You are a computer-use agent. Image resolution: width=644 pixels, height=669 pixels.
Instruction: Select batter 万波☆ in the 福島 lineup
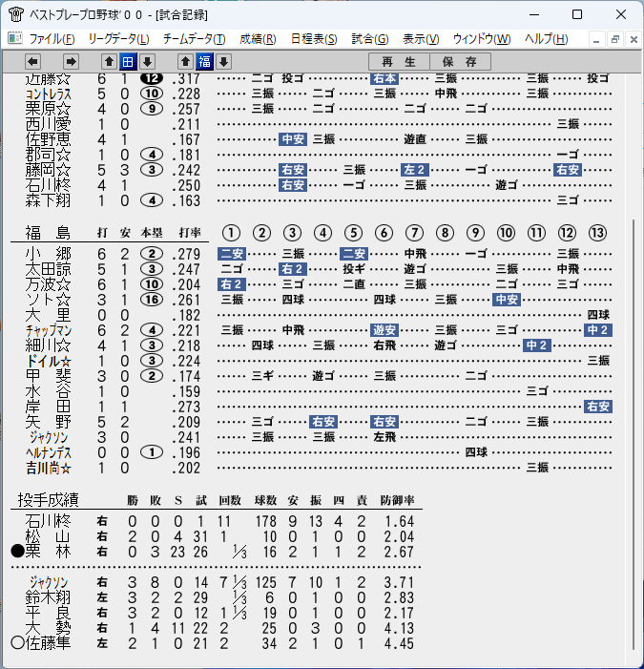click(48, 284)
